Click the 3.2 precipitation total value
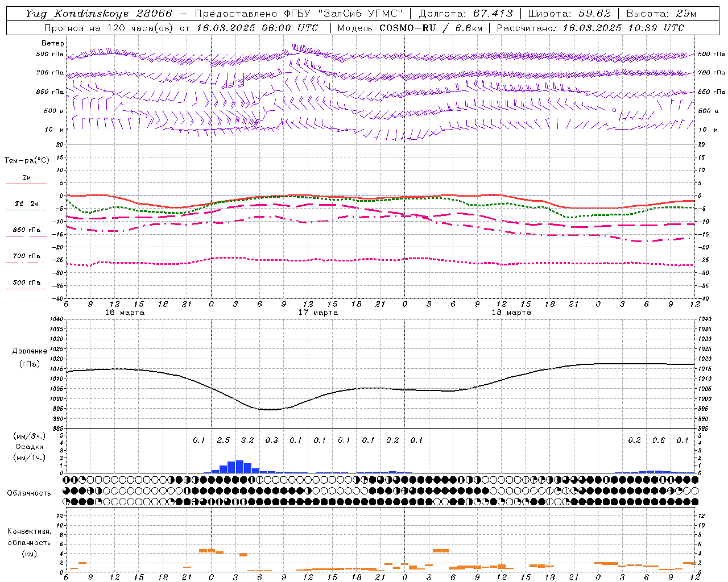Viewport: 728px width, 582px height. (247, 440)
